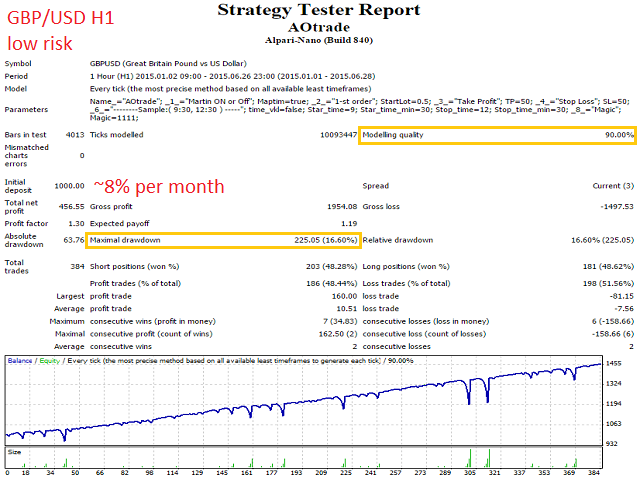Click Maximal drawdown value '225.05 (16.60%)'
This screenshot has height=480, width=640.
(x=326, y=240)
